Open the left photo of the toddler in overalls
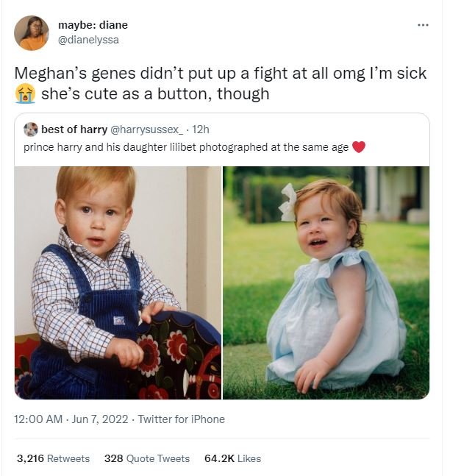 118,283
